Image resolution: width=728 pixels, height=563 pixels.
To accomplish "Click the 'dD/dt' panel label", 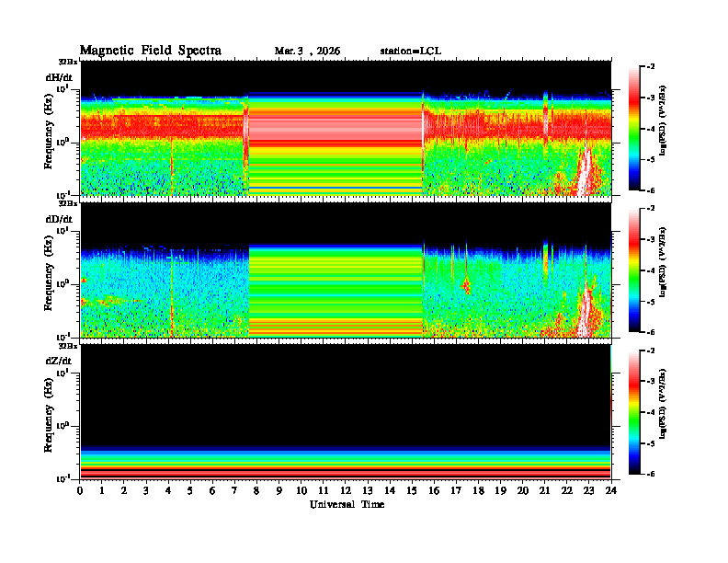I will (59, 219).
